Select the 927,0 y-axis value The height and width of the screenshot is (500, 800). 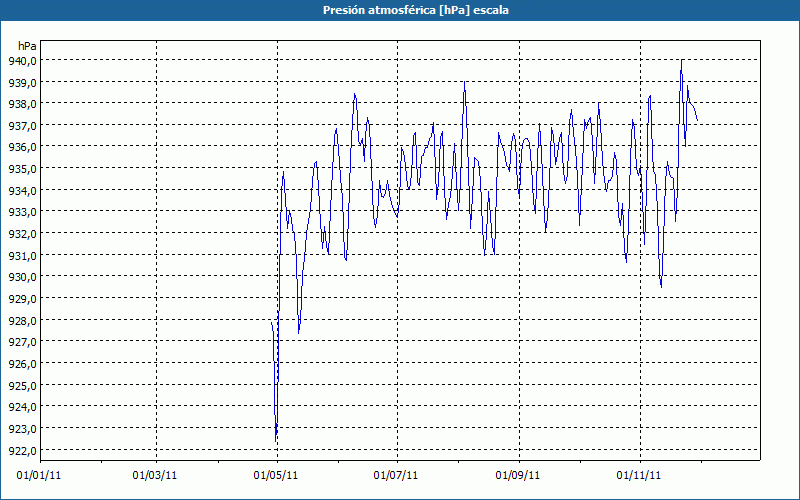coord(22,342)
